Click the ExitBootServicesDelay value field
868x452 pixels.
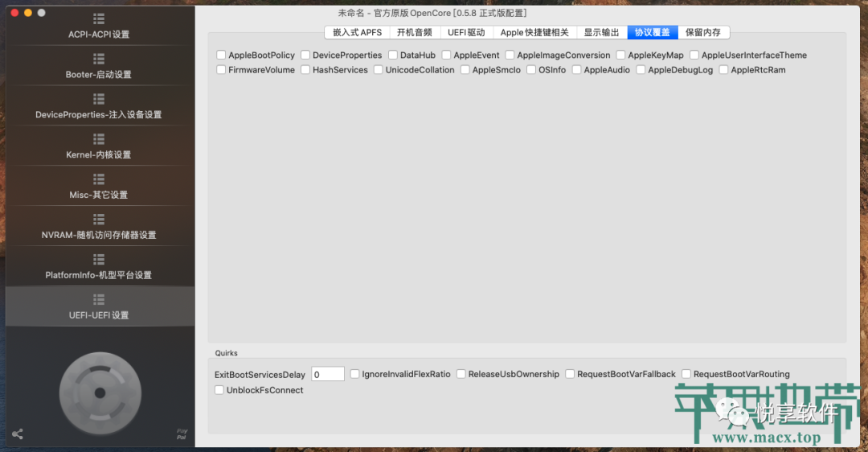[328, 375]
